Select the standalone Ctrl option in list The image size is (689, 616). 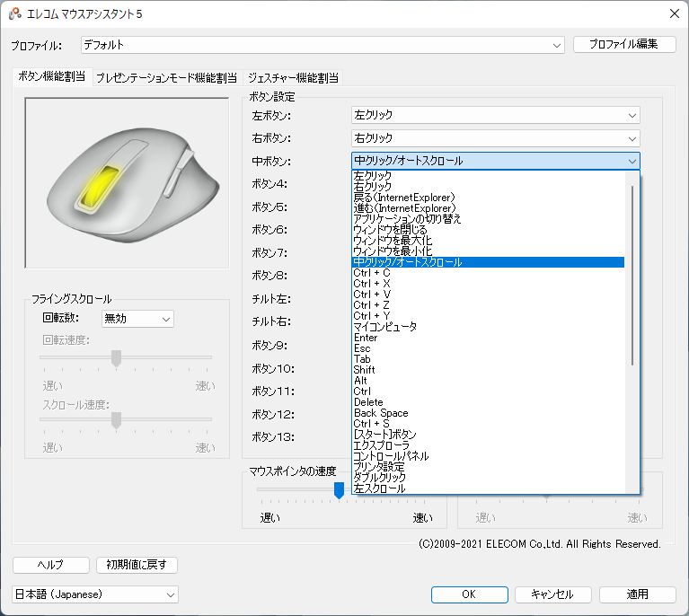pos(488,391)
